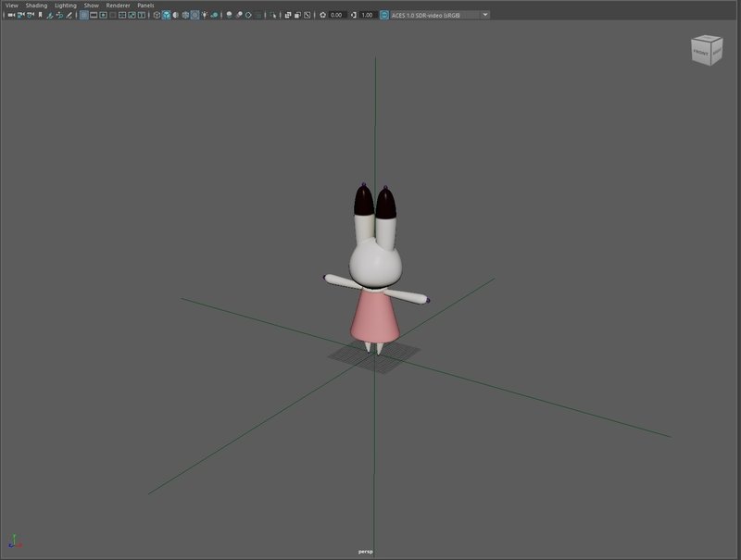Toggle the Resolution Gate display

(103, 15)
